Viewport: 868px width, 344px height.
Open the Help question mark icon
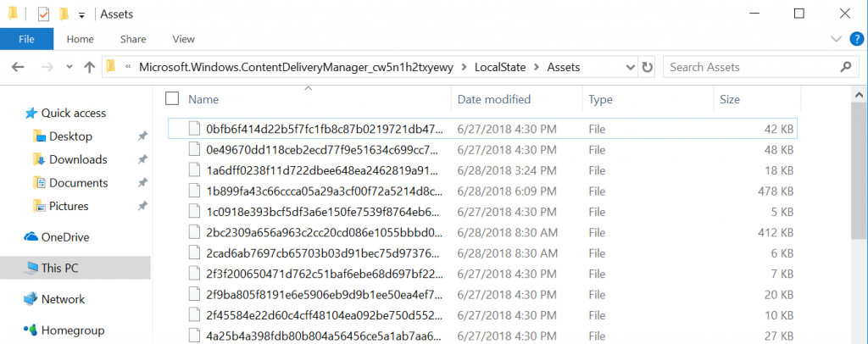(855, 39)
